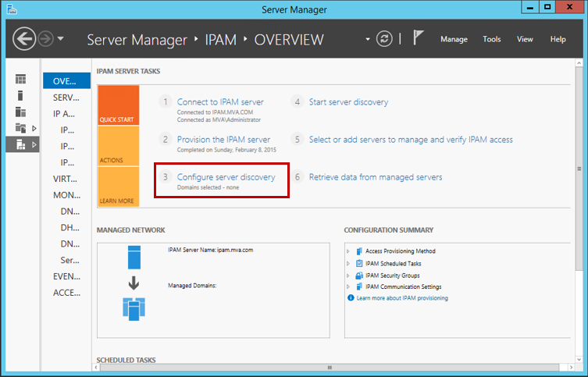
Task: Click the 'Connected to IPAM.MVA.COM' text
Action: (215, 112)
